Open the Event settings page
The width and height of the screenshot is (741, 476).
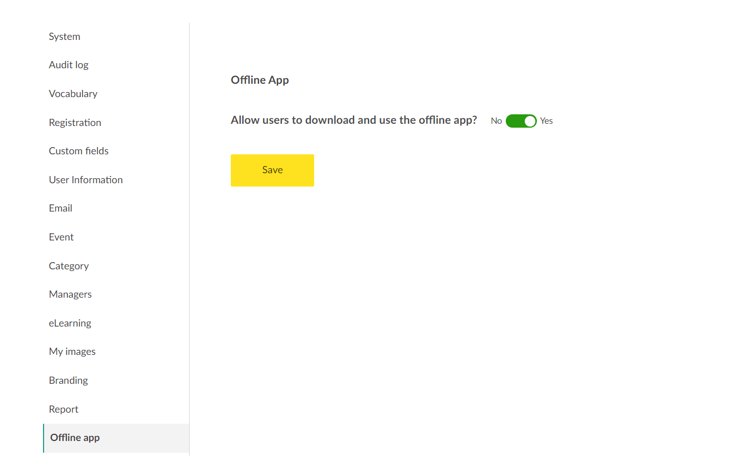point(61,237)
